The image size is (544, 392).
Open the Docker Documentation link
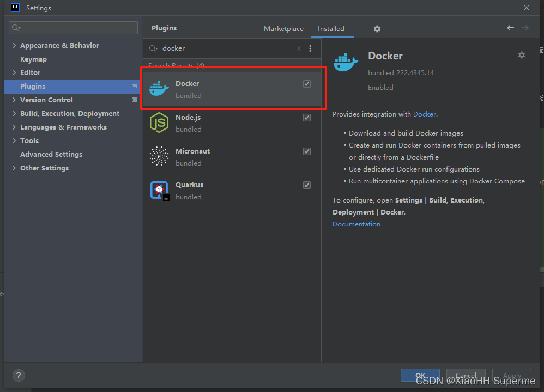click(x=356, y=224)
